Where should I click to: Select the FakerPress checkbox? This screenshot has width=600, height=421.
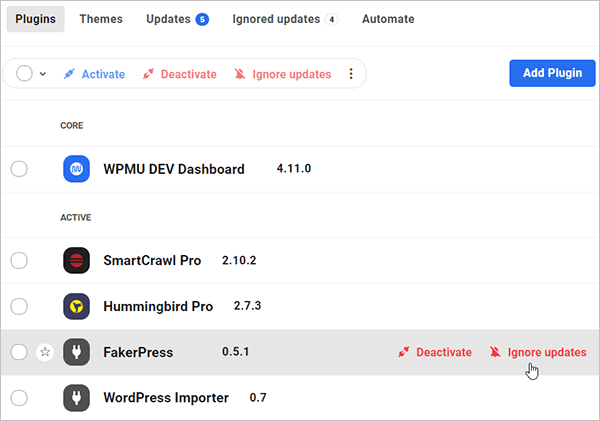pyautogui.click(x=19, y=352)
